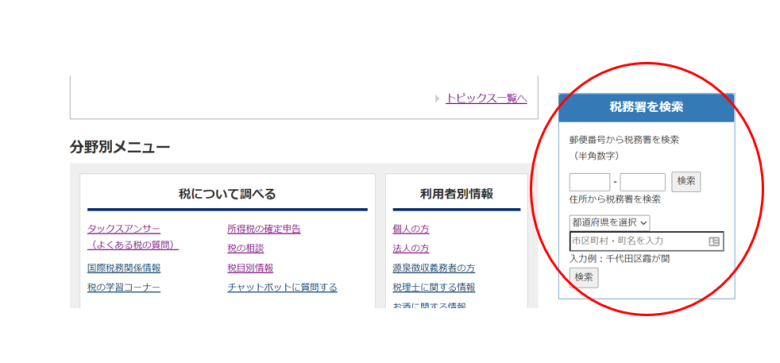Open 法人の方 link
Screen dimensions: 780x363
[x=411, y=248]
